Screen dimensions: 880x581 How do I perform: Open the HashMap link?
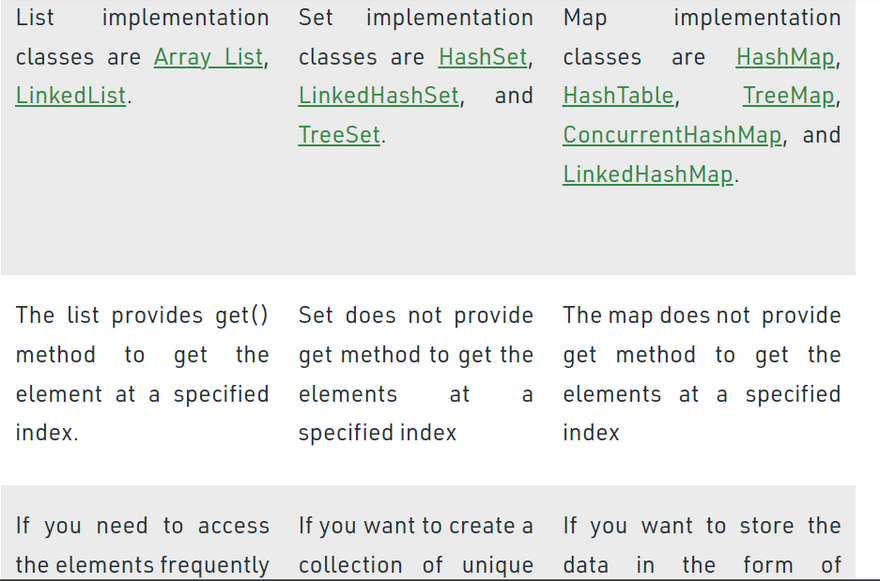tap(785, 58)
